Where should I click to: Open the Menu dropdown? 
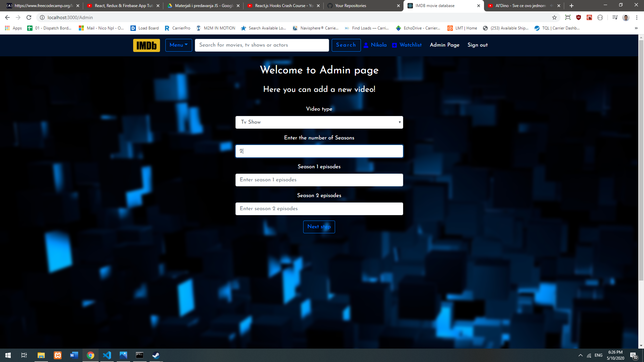click(x=178, y=45)
